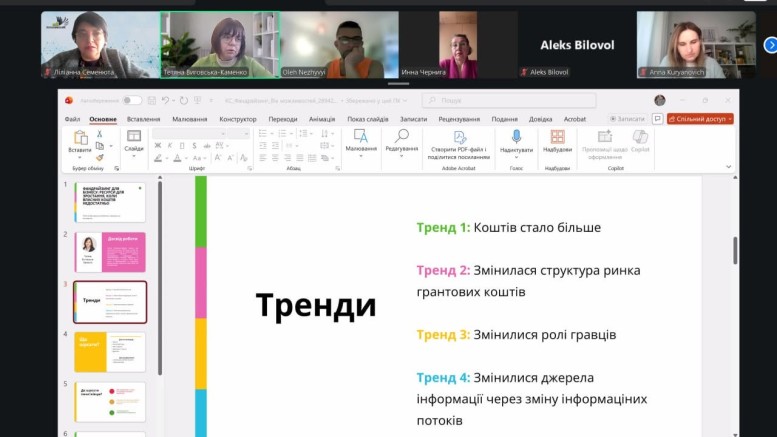
Task: Click the Надиктувати microphone icon
Action: coord(516,136)
